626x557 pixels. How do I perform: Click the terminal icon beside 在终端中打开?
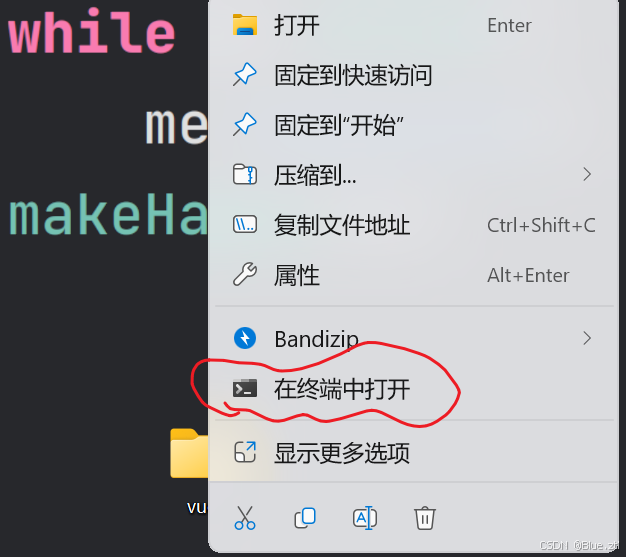(x=245, y=389)
